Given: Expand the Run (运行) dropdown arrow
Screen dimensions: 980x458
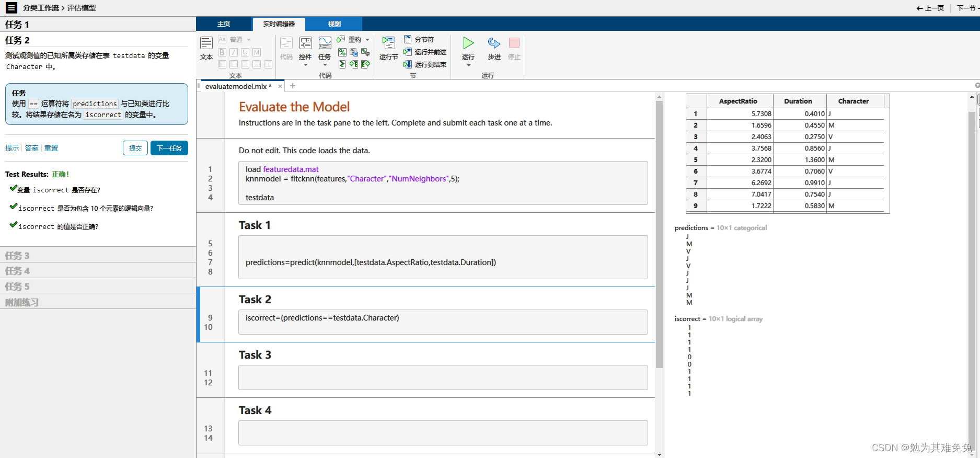Looking at the screenshot, I should (468, 65).
